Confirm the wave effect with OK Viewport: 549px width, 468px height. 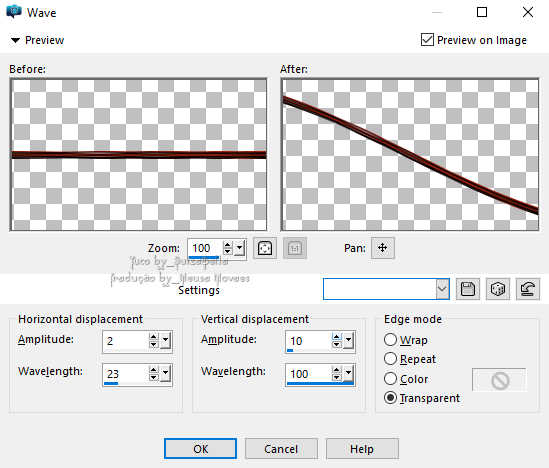coord(200,448)
